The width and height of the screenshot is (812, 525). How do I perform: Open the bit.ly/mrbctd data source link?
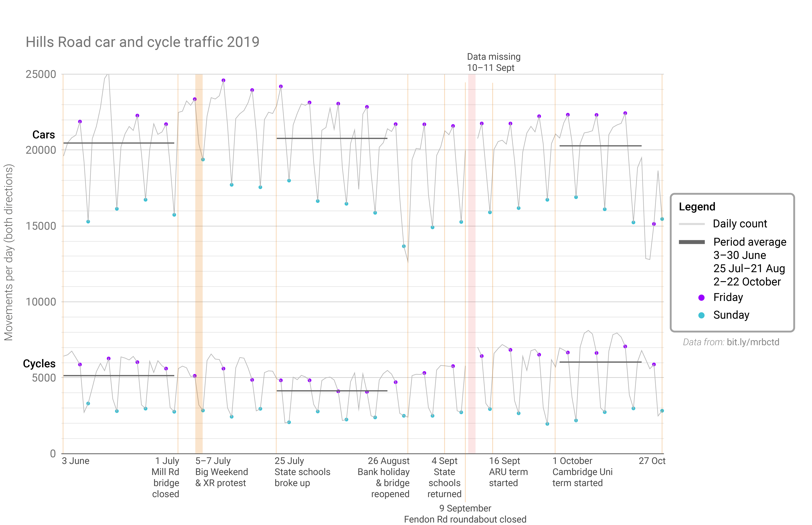click(753, 342)
